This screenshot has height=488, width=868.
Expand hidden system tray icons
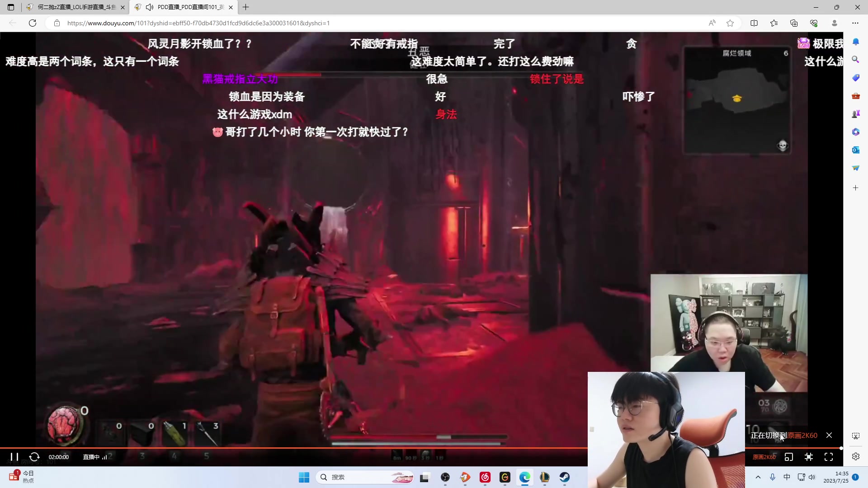[x=758, y=477]
